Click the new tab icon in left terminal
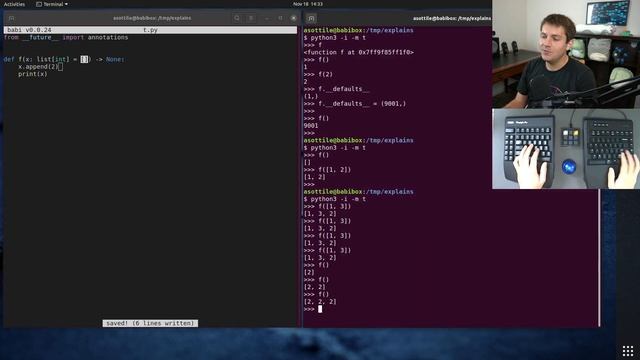 coord(11,18)
